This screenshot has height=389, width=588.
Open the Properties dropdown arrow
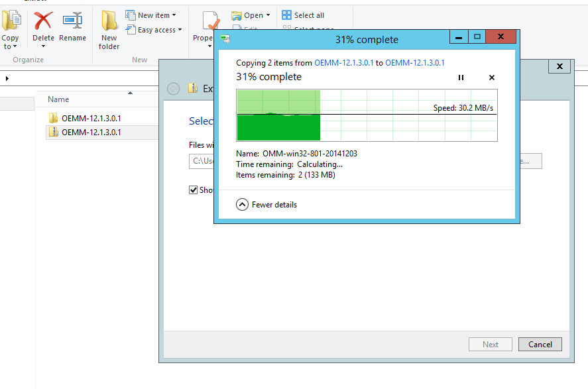[x=209, y=46]
